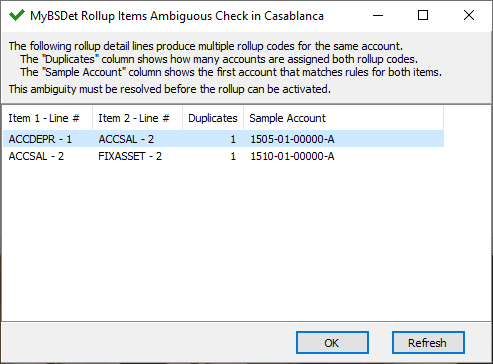Select sample account 1505-01-00000-A
This screenshot has width=493, height=364.
[x=292, y=139]
